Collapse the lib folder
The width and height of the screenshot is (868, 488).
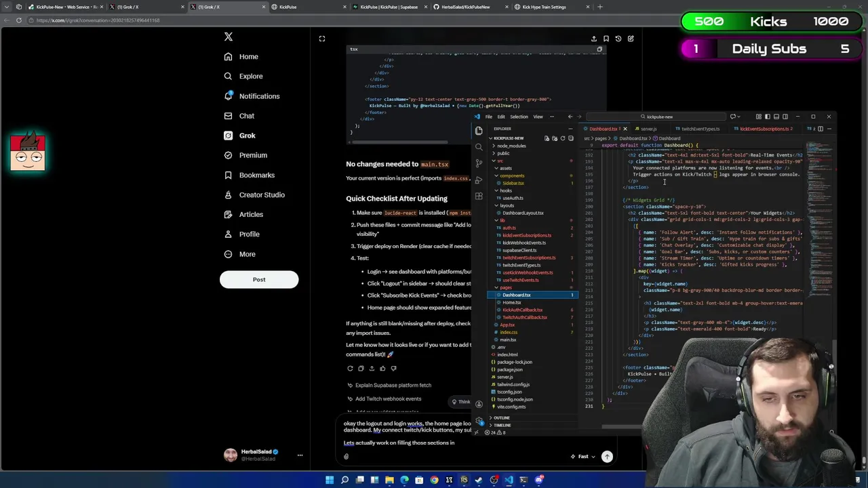coord(502,220)
